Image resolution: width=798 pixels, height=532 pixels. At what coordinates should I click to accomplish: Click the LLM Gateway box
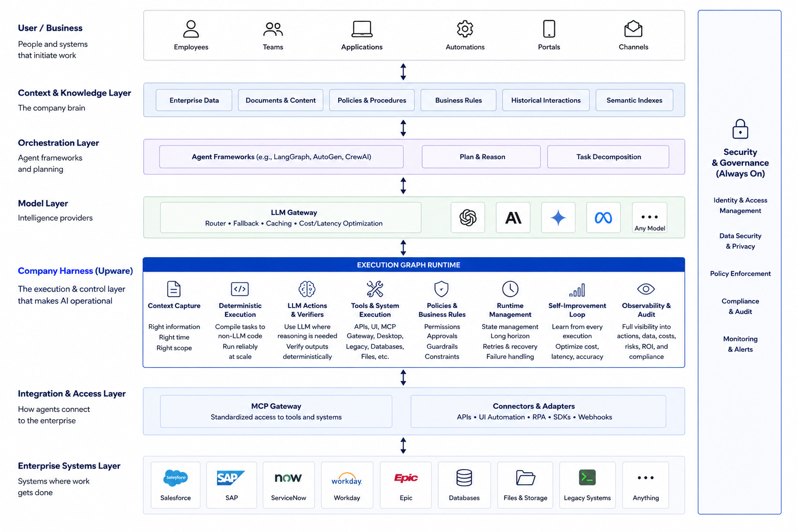291,218
